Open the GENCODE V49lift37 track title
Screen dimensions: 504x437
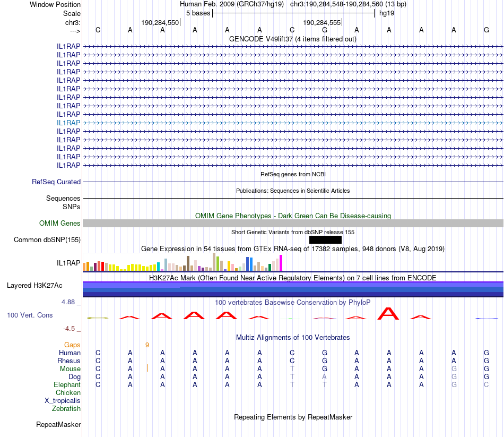[292, 39]
